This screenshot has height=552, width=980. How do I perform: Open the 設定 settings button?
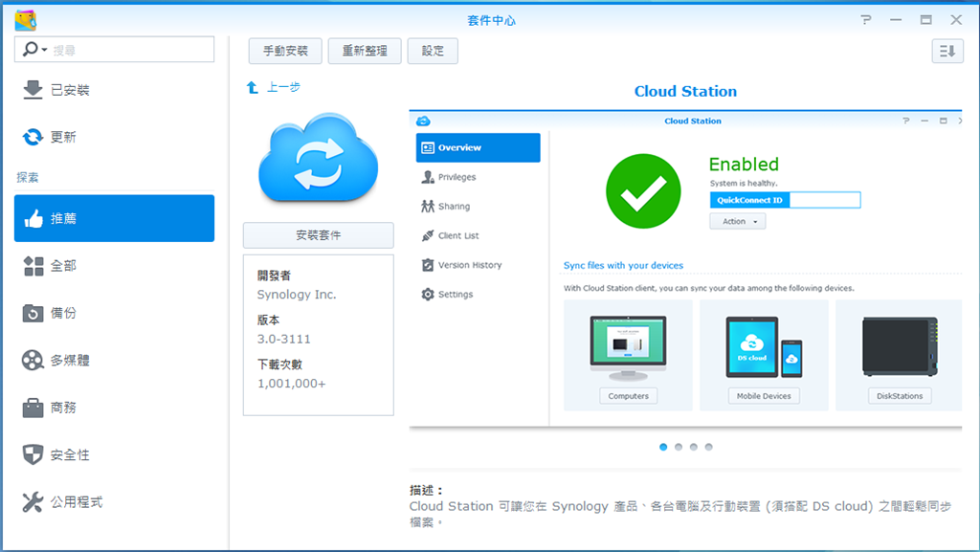tap(433, 51)
